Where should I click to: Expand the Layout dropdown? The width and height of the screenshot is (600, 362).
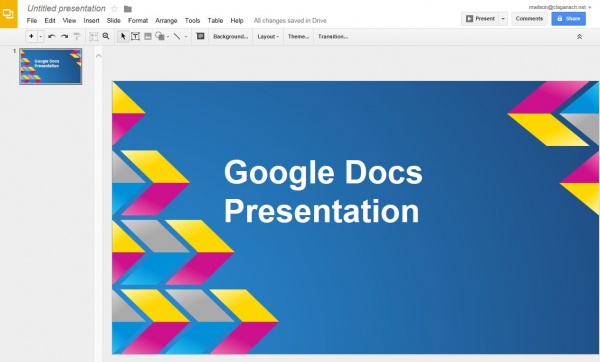pos(268,37)
